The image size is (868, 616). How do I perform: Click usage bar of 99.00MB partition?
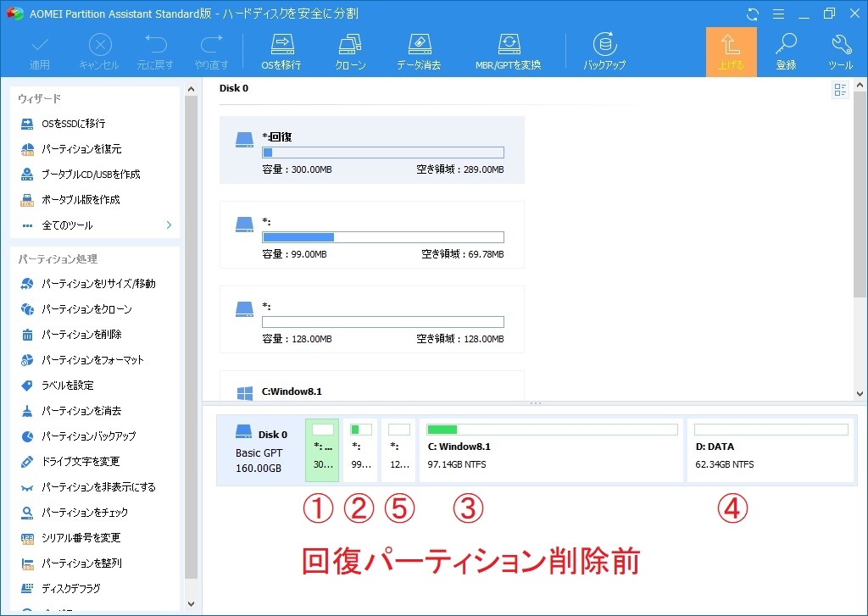[383, 237]
